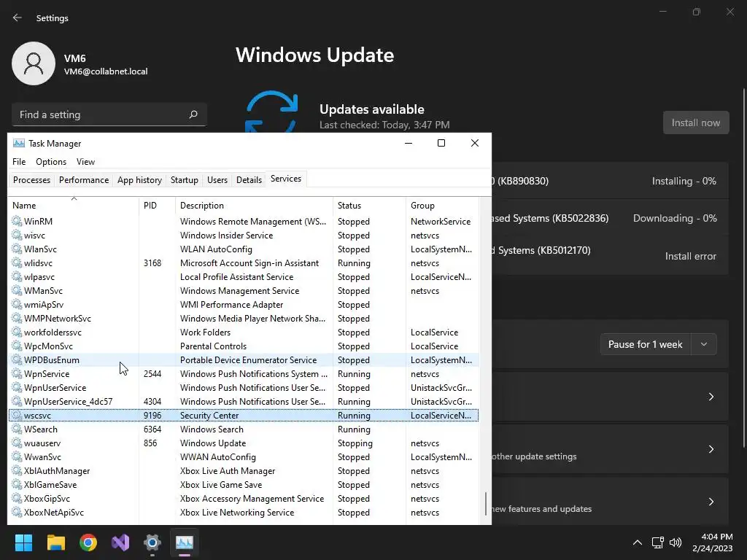Open the Windows Start menu
The width and height of the screenshot is (747, 560).
pyautogui.click(x=23, y=542)
